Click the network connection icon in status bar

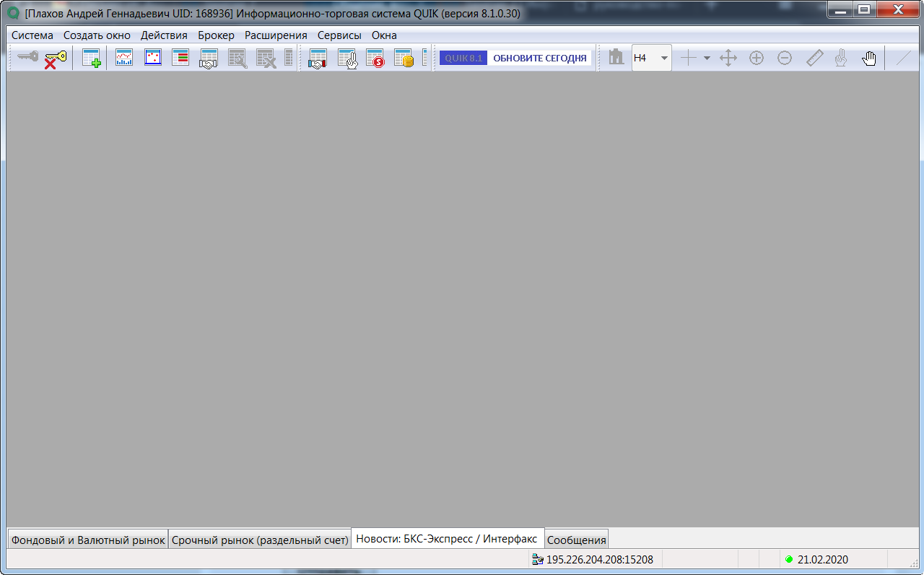click(538, 560)
